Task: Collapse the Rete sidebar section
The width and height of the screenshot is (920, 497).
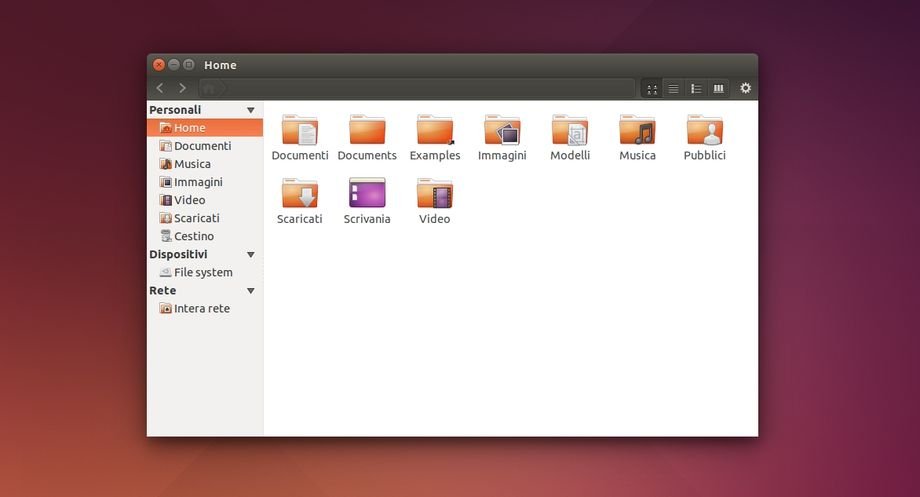Action: coord(251,291)
